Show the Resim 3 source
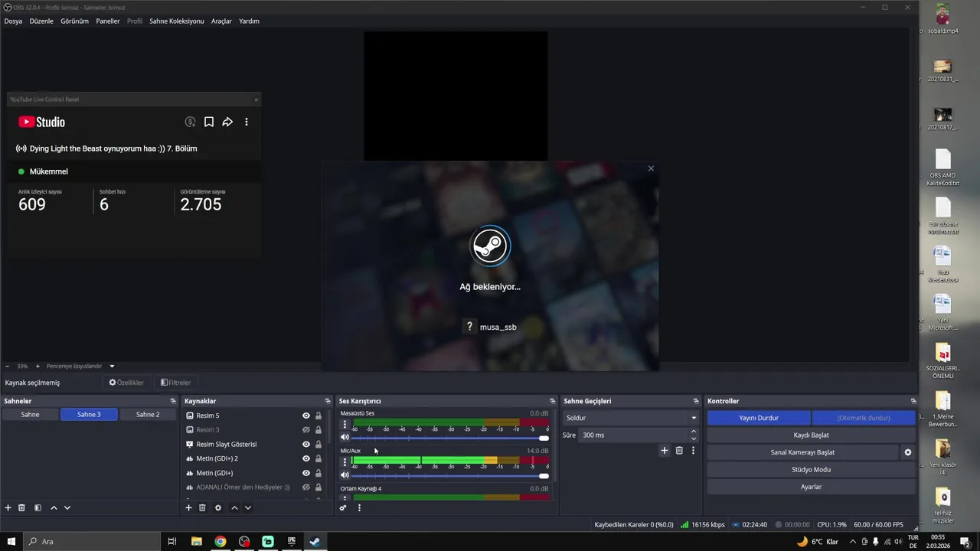This screenshot has width=980, height=551. point(306,430)
